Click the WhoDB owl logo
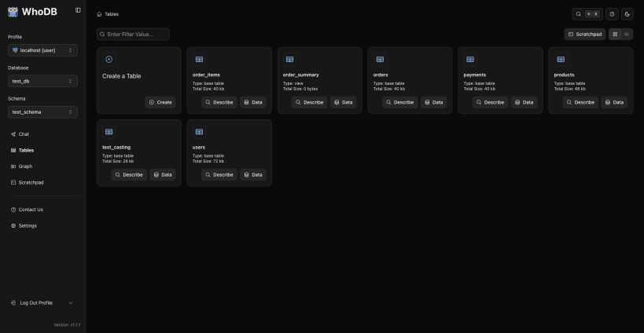This screenshot has width=644, height=333. pos(13,12)
